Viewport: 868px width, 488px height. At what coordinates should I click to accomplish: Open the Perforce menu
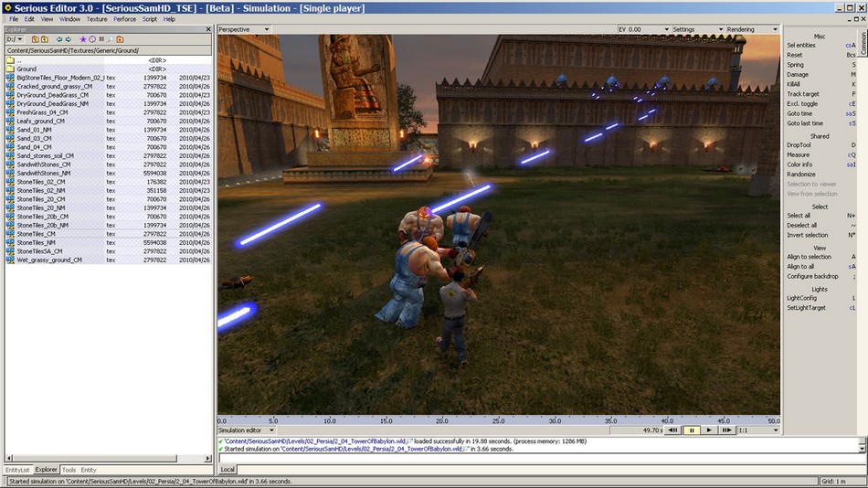point(124,19)
